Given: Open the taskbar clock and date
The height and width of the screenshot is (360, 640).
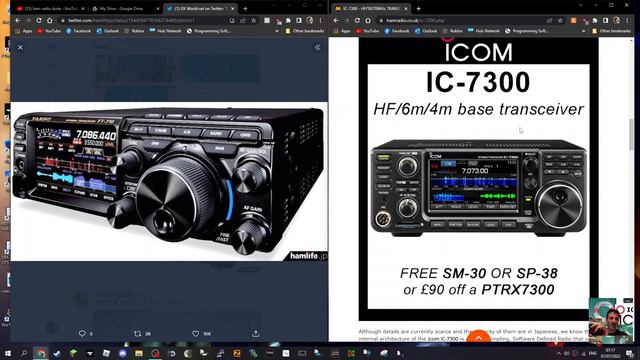Looking at the screenshot, I should [611, 353].
